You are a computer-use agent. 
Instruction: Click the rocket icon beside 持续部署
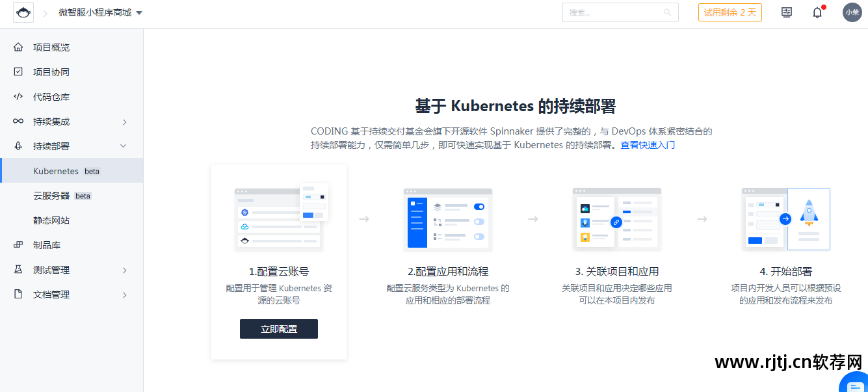(18, 146)
